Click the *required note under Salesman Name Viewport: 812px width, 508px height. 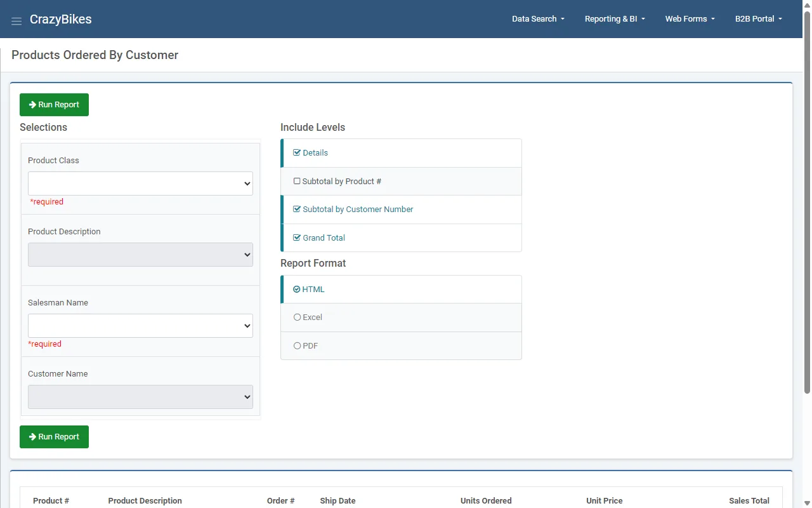click(x=45, y=344)
